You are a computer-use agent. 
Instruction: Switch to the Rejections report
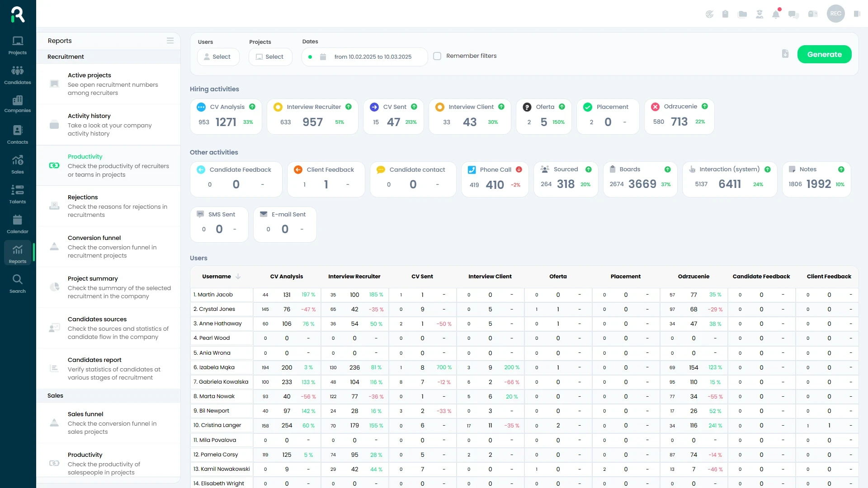(x=108, y=206)
